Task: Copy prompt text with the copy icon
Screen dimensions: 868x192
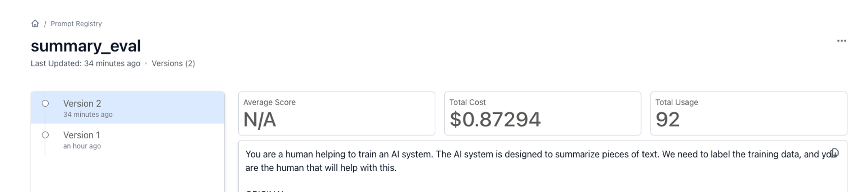Action: pyautogui.click(x=835, y=153)
